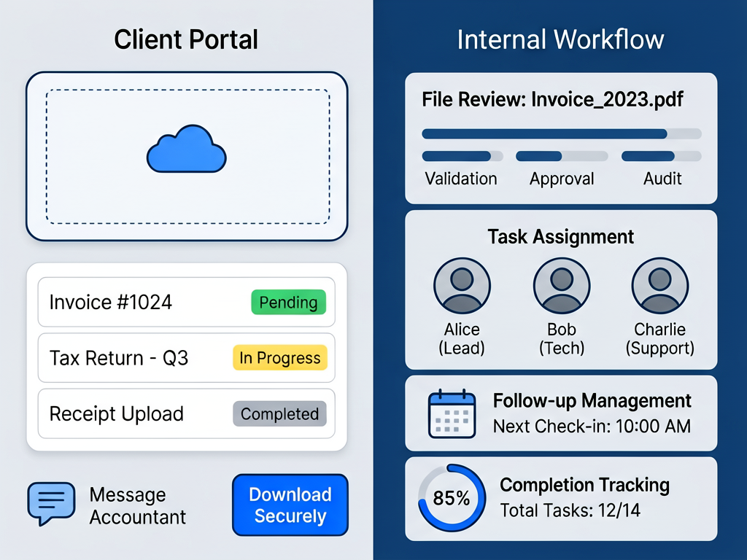Click the Approval progress bar
The width and height of the screenshot is (747, 560).
click(562, 156)
